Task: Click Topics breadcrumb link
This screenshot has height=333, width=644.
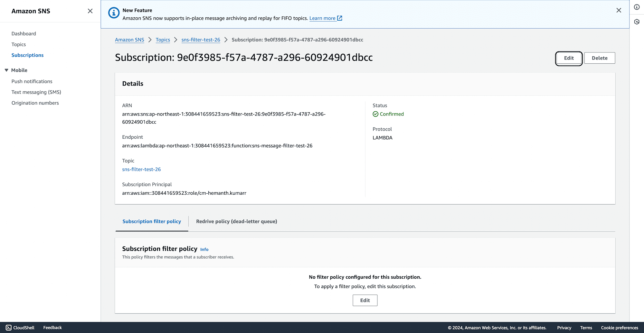Action: point(163,40)
